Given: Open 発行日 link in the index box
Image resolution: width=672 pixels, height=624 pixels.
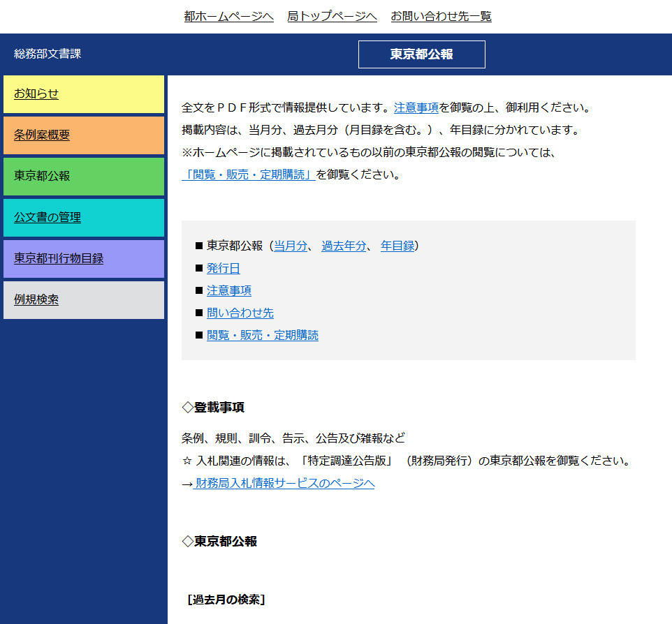Looking at the screenshot, I should pos(224,269).
